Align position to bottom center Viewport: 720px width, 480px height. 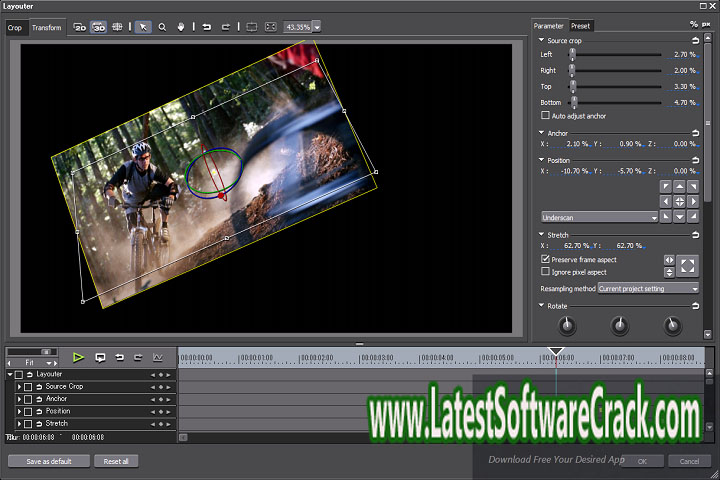pyautogui.click(x=680, y=216)
